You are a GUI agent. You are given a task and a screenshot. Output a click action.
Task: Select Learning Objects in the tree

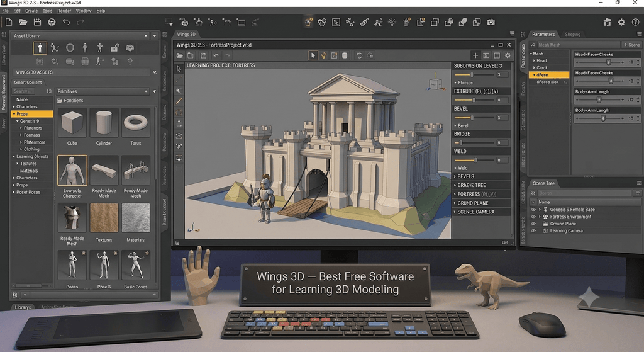[x=33, y=156]
